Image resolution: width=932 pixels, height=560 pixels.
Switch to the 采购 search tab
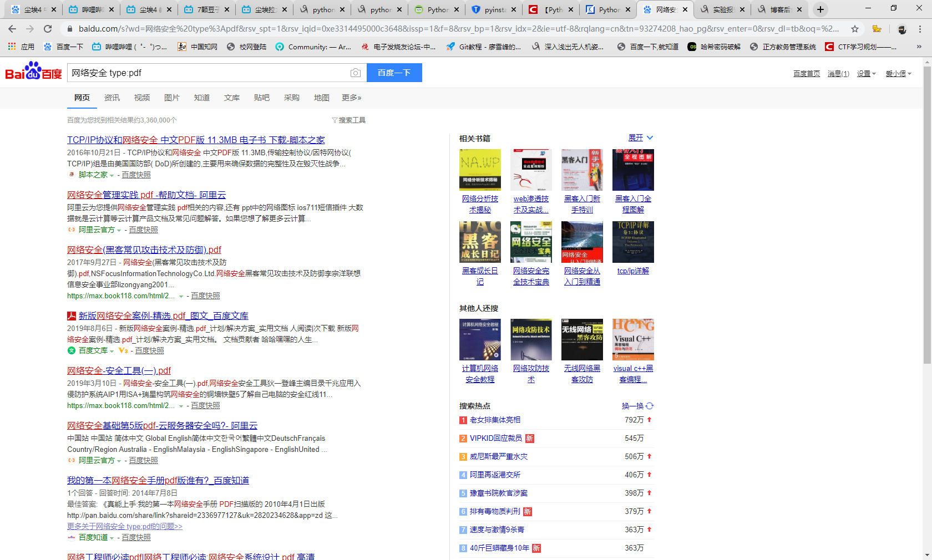[292, 98]
